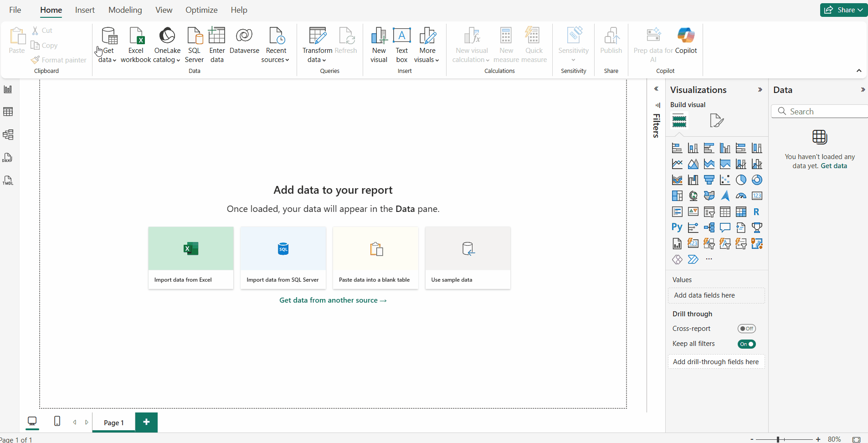Select the donut chart visual

(x=758, y=180)
